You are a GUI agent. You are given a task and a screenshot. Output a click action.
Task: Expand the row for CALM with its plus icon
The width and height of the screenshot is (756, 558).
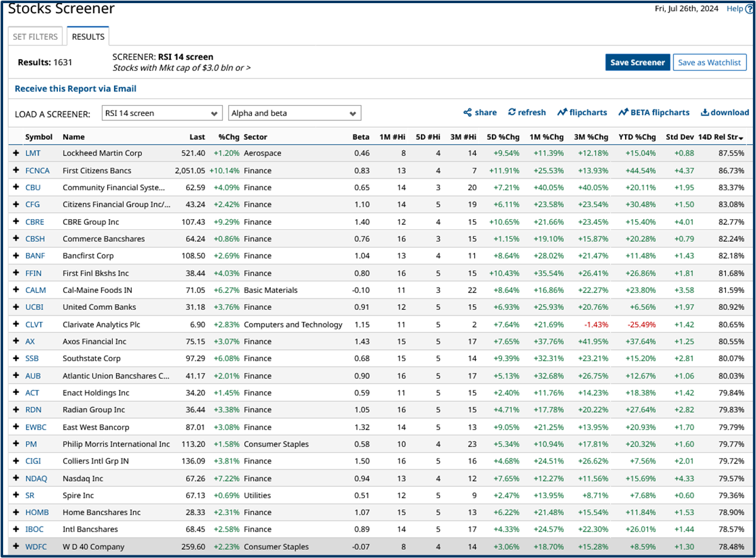click(15, 290)
